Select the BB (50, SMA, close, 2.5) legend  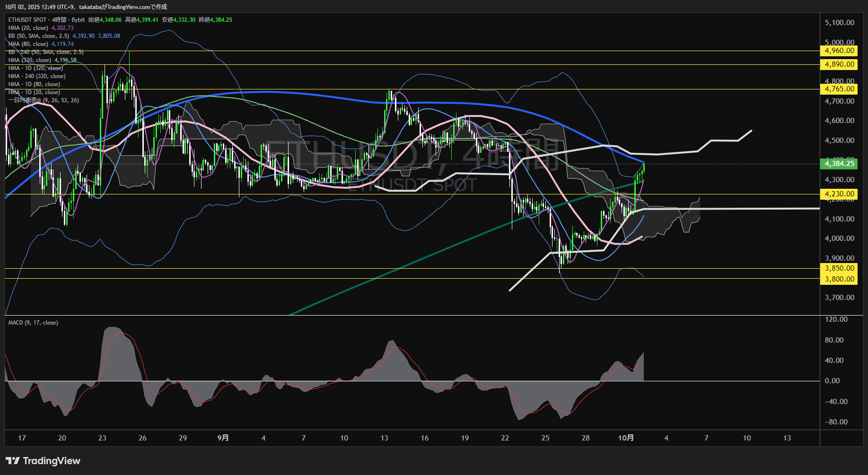pyautogui.click(x=39, y=36)
